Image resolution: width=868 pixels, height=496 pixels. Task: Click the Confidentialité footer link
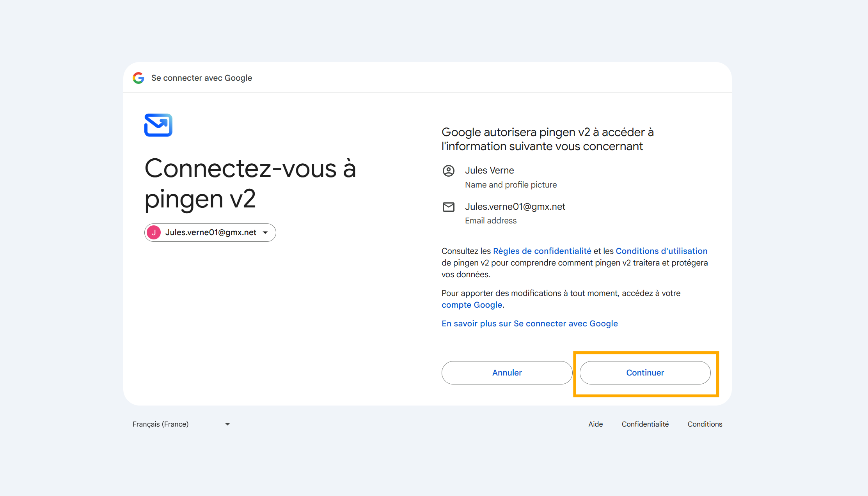(645, 424)
